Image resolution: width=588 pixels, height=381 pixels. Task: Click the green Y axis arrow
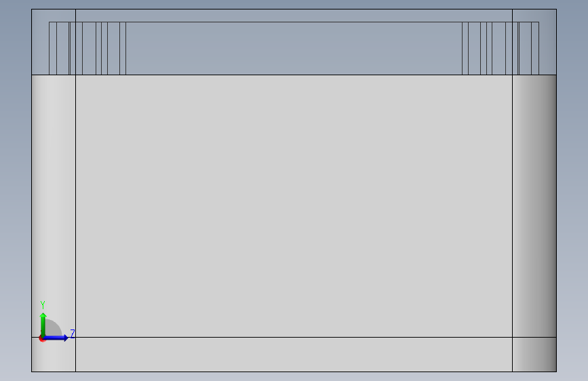43,324
